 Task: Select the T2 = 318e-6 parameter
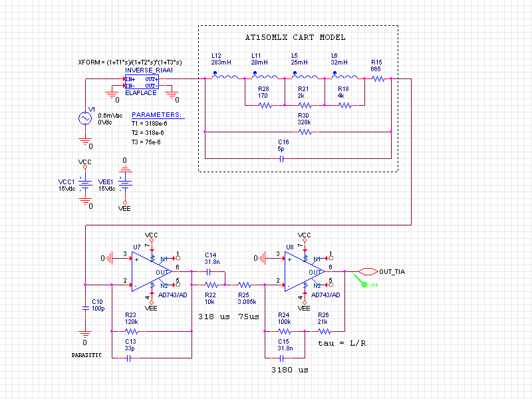click(148, 132)
